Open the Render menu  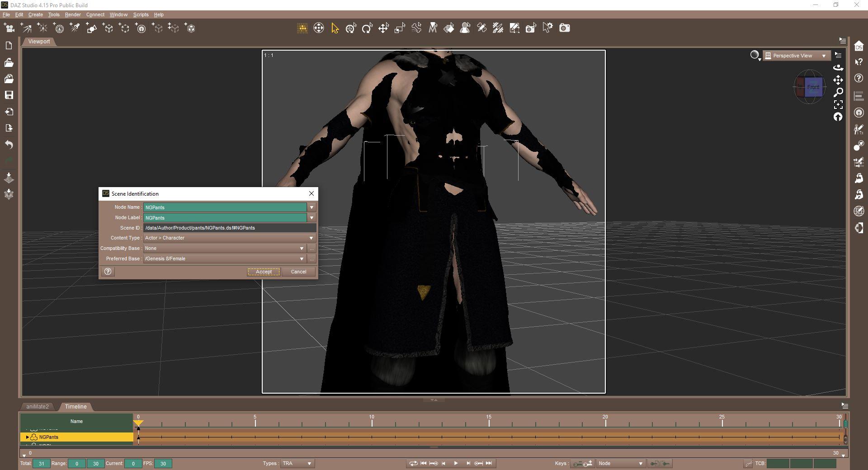point(73,14)
